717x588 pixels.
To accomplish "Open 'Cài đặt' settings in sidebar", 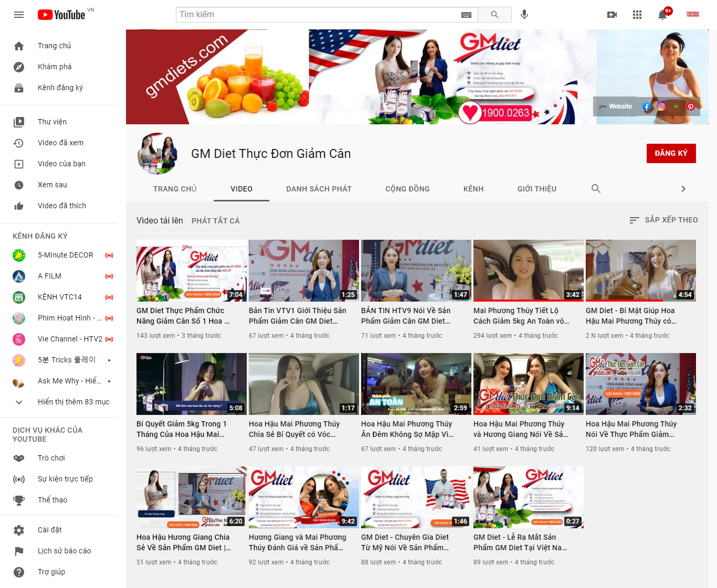I will pos(49,530).
